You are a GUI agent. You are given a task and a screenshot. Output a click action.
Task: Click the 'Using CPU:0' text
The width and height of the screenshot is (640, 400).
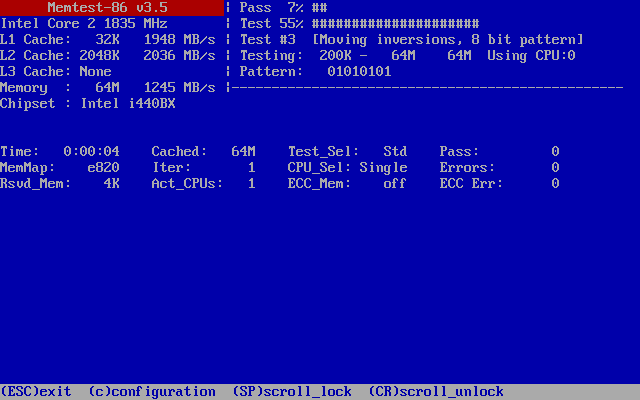click(x=531, y=56)
